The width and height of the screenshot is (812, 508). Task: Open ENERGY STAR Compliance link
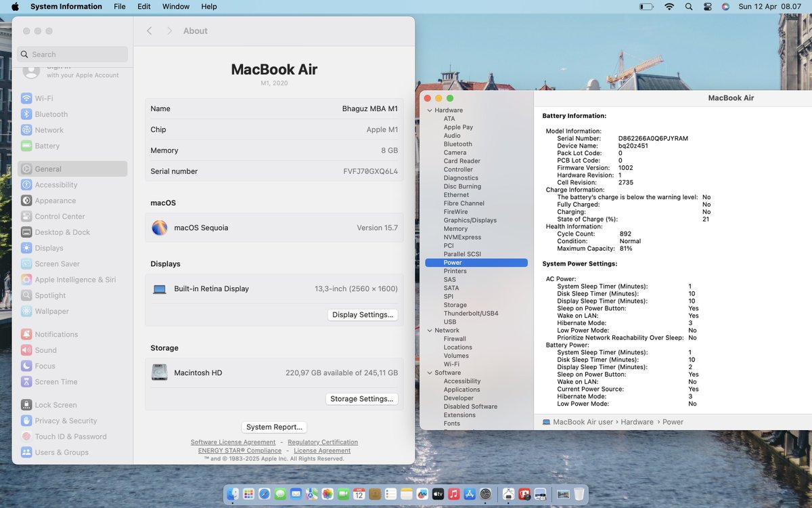click(x=240, y=450)
